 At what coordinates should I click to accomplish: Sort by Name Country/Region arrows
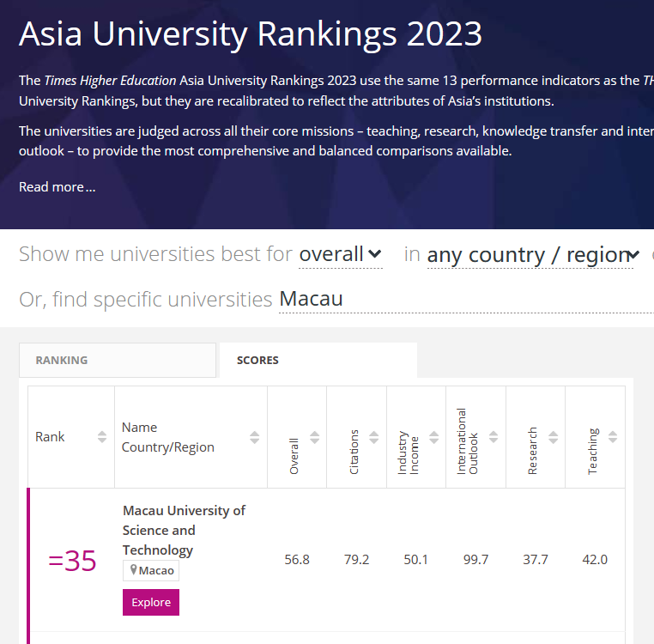[x=254, y=437]
